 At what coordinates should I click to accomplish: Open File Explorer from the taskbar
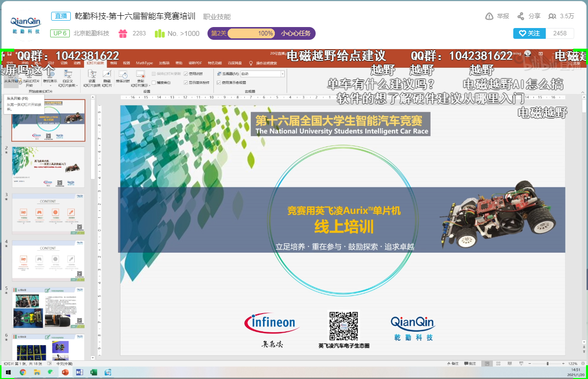[37, 372]
